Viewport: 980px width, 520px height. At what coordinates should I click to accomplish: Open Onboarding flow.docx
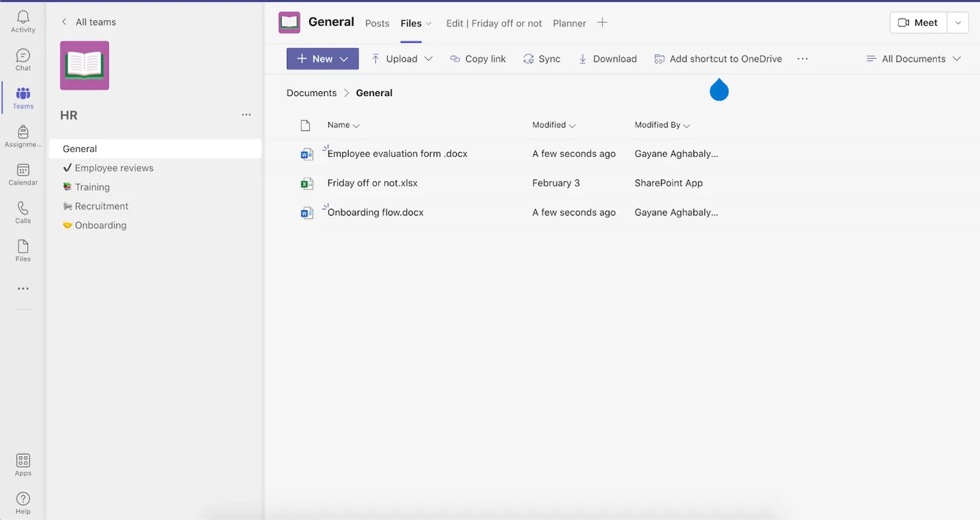pos(375,212)
